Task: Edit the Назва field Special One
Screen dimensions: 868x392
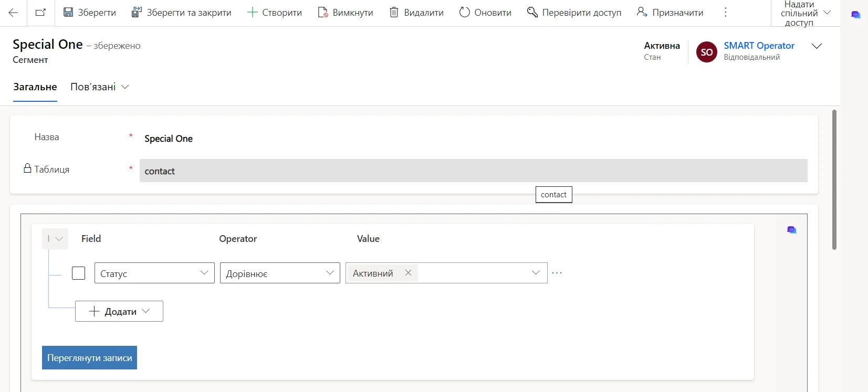Action: pyautogui.click(x=473, y=139)
